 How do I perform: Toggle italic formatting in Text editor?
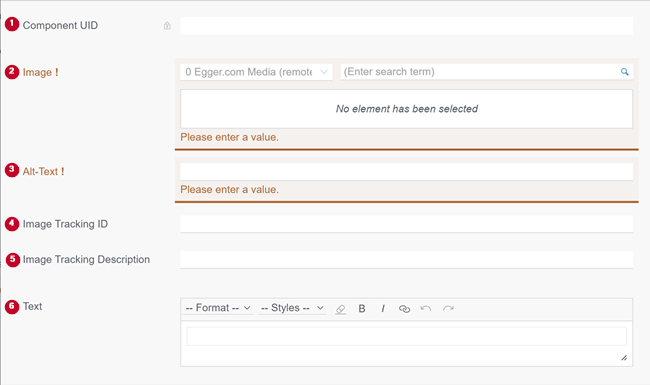coord(383,309)
